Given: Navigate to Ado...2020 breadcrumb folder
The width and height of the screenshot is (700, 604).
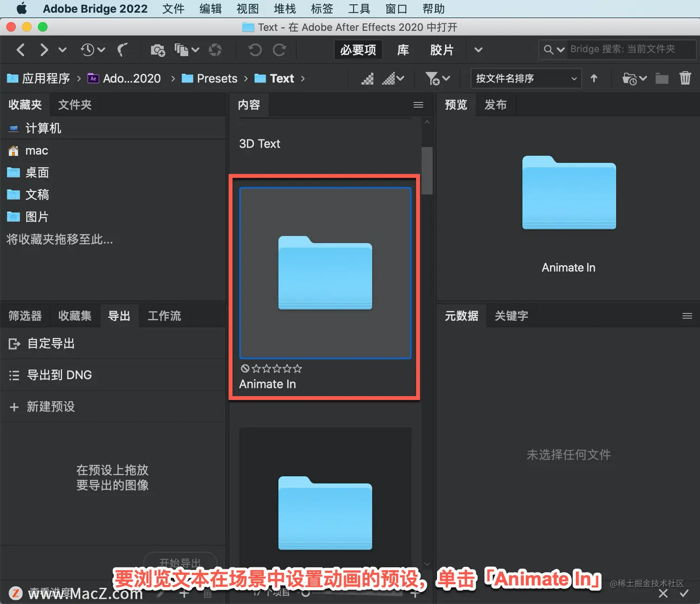Looking at the screenshot, I should tap(125, 78).
